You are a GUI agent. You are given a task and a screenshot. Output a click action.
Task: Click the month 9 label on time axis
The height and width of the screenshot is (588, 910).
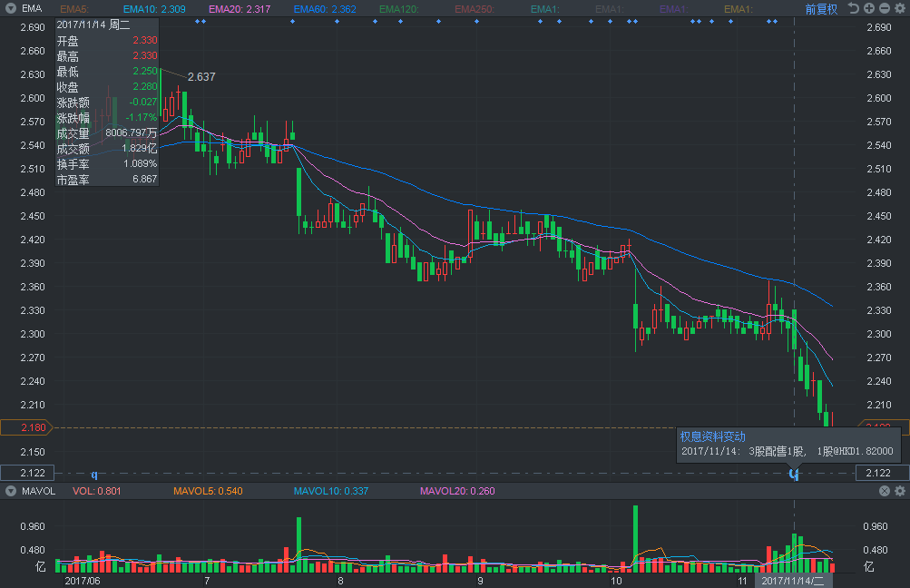[x=480, y=581]
